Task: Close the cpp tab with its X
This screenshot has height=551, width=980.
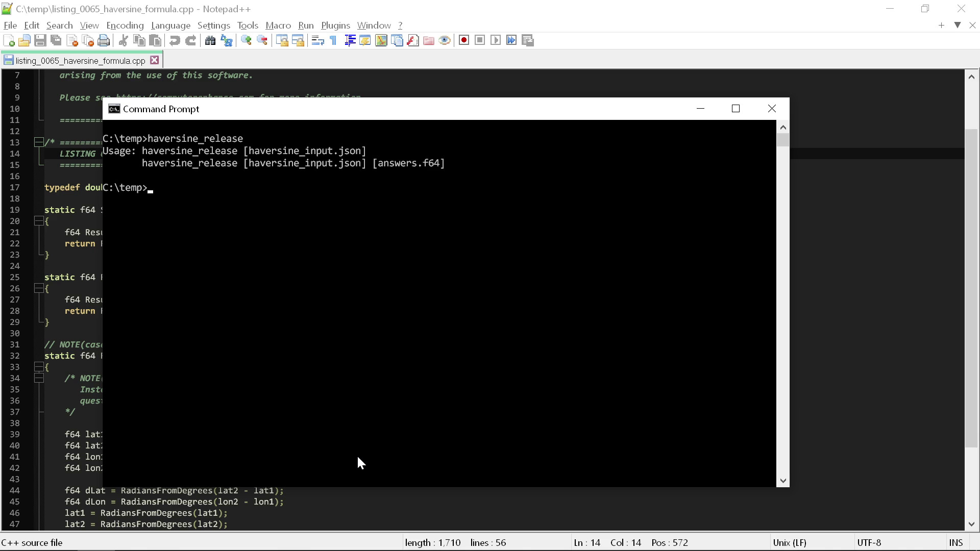Action: click(x=155, y=60)
